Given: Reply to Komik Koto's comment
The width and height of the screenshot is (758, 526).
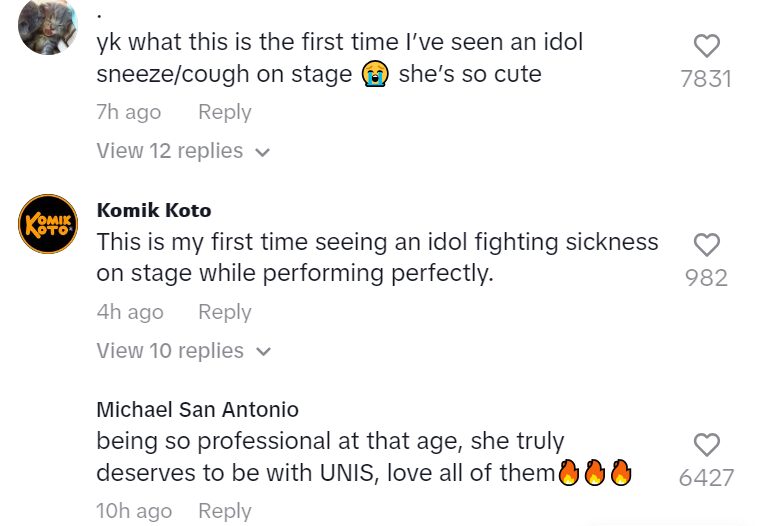Looking at the screenshot, I should pyautogui.click(x=224, y=313).
